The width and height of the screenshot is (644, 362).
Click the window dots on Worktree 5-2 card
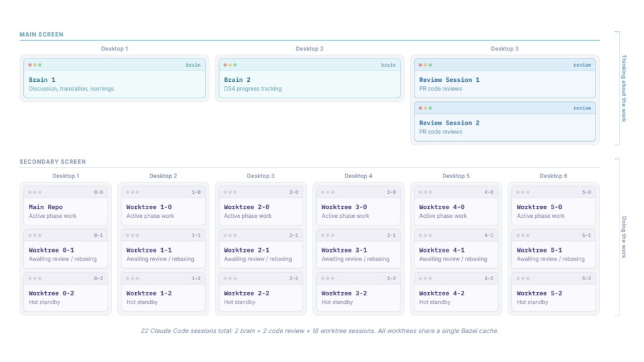coord(523,278)
